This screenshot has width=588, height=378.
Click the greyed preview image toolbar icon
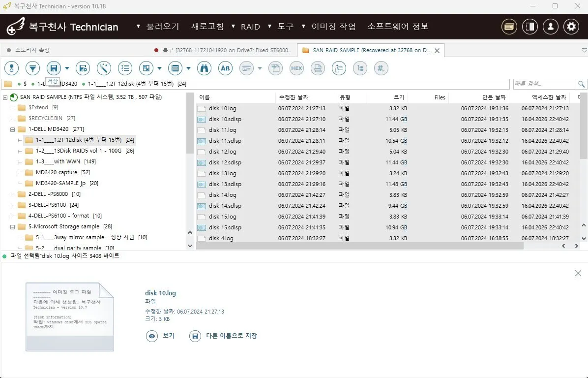coord(246,68)
